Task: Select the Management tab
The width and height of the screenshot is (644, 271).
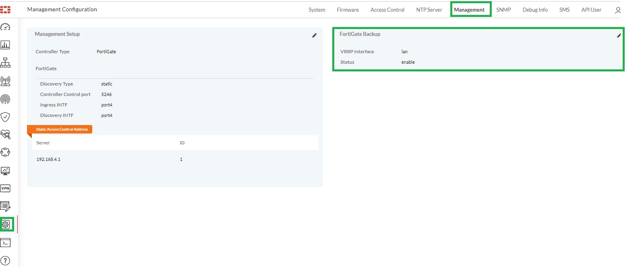Action: pos(470,10)
